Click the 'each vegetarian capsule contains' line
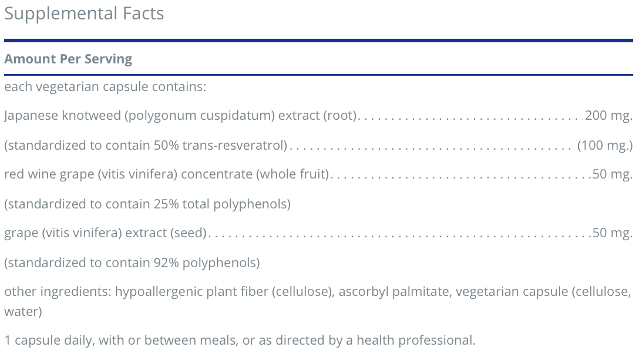 click(x=105, y=87)
